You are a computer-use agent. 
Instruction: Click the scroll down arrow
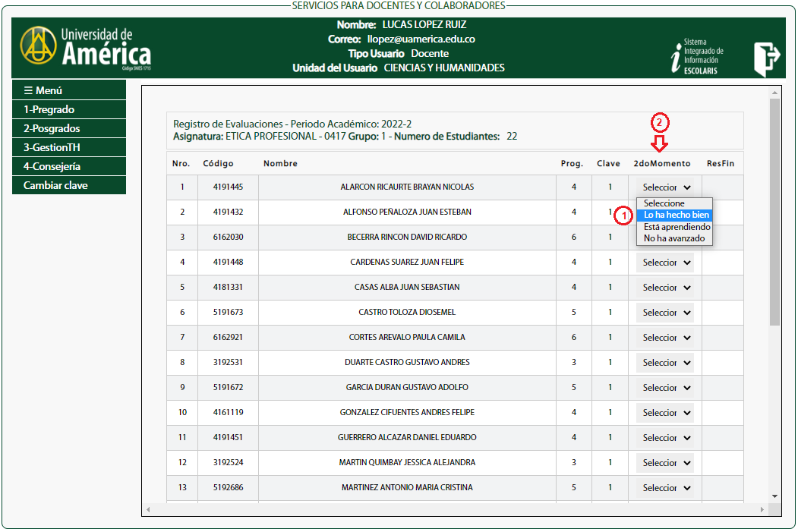pyautogui.click(x=774, y=496)
